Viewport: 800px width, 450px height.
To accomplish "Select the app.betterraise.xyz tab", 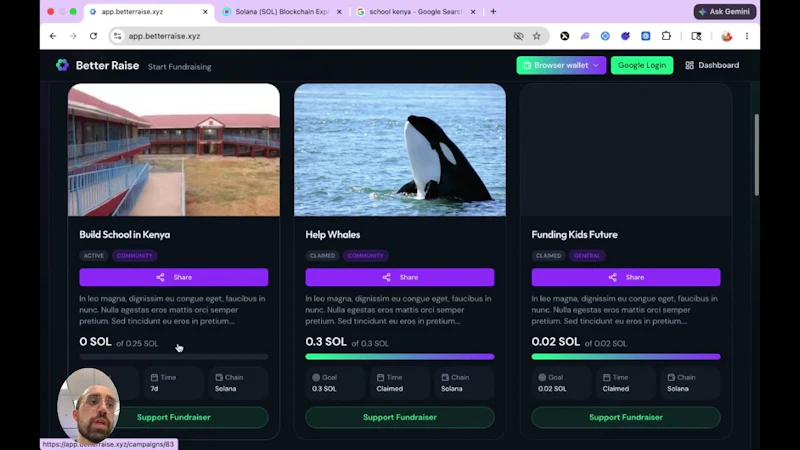I will tap(148, 11).
